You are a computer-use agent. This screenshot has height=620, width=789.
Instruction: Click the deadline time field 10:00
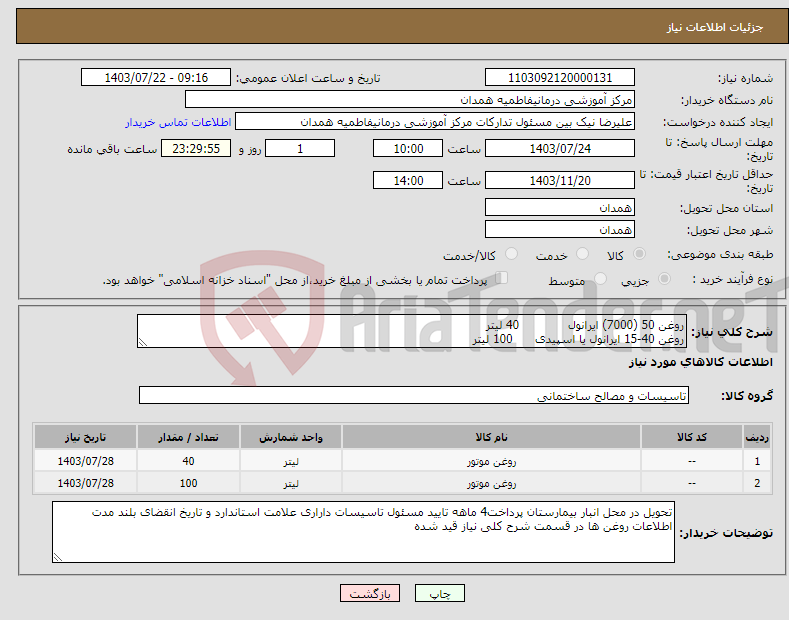click(408, 148)
